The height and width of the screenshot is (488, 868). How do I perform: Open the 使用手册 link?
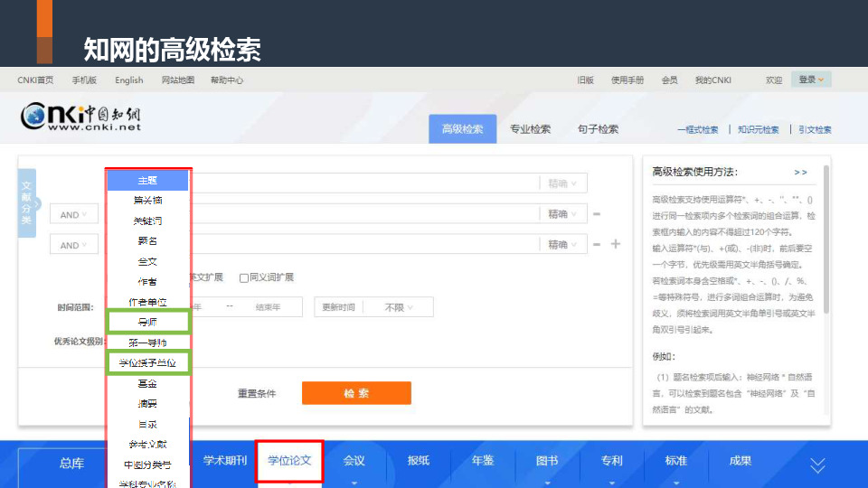point(627,80)
